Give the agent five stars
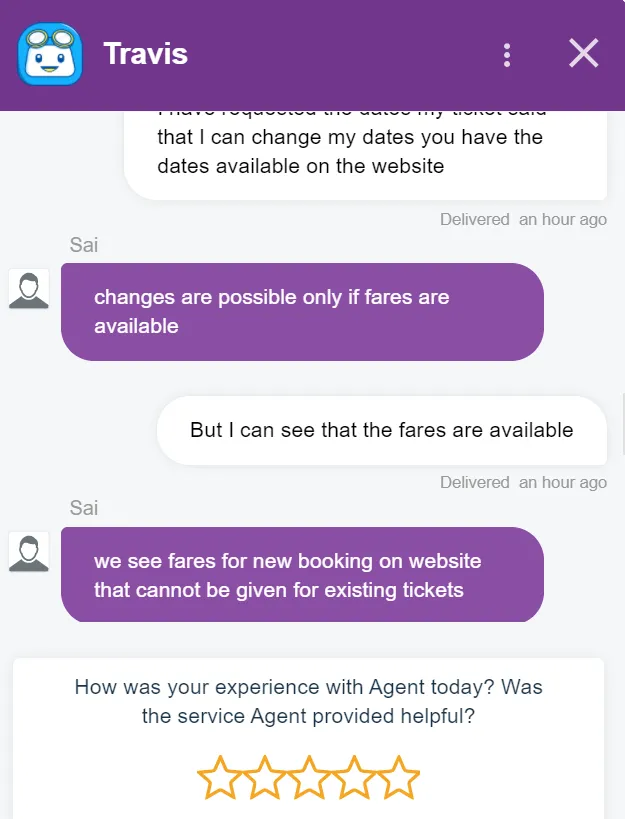Screen dimensions: 625x819 (x=399, y=778)
